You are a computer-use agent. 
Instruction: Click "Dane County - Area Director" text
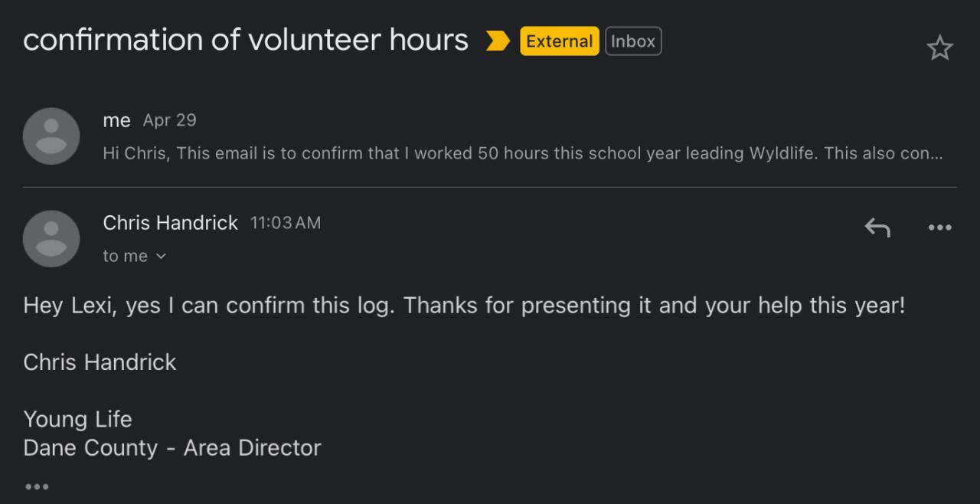172,448
